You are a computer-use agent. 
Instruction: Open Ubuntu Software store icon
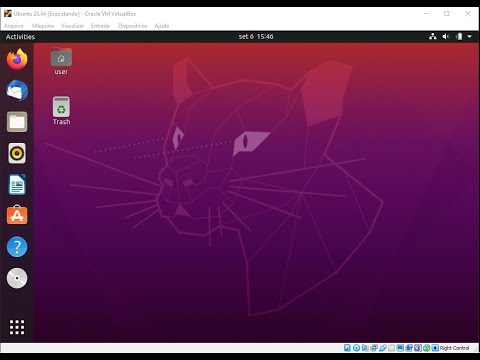17,215
